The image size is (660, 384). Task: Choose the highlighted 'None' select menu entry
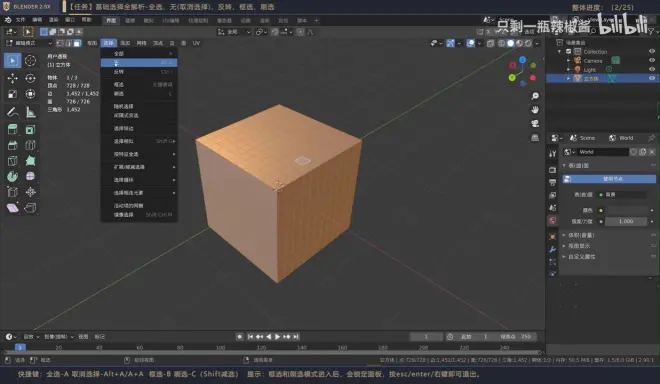tap(139, 63)
